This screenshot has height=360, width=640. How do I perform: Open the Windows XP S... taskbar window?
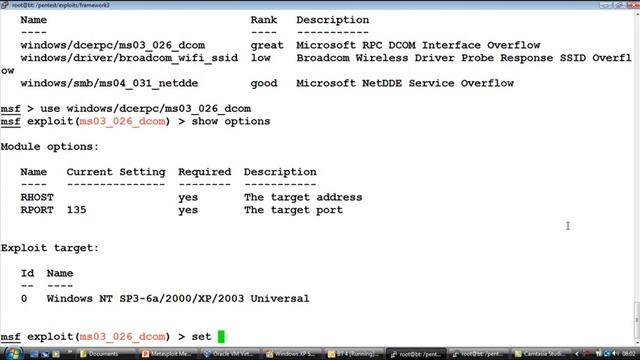291,354
